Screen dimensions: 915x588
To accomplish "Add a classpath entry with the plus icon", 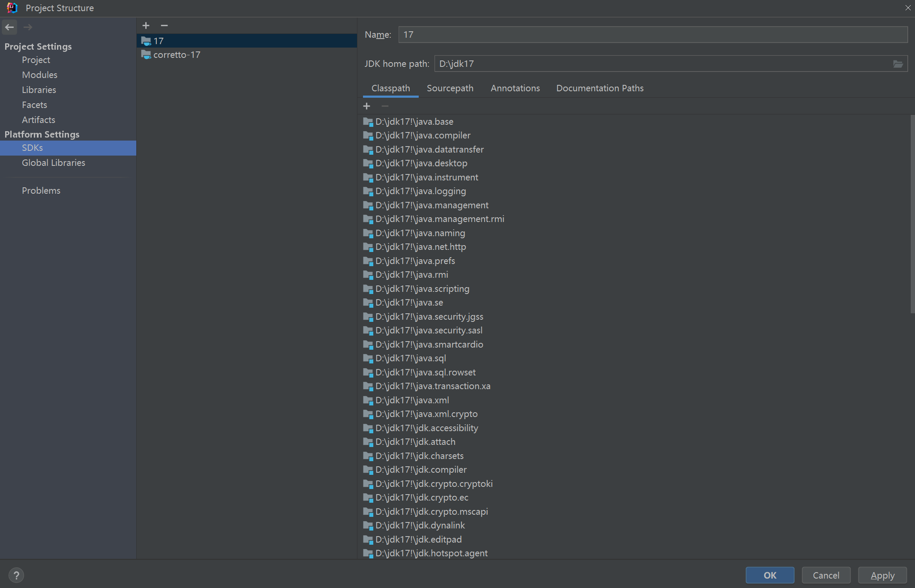I will point(366,106).
